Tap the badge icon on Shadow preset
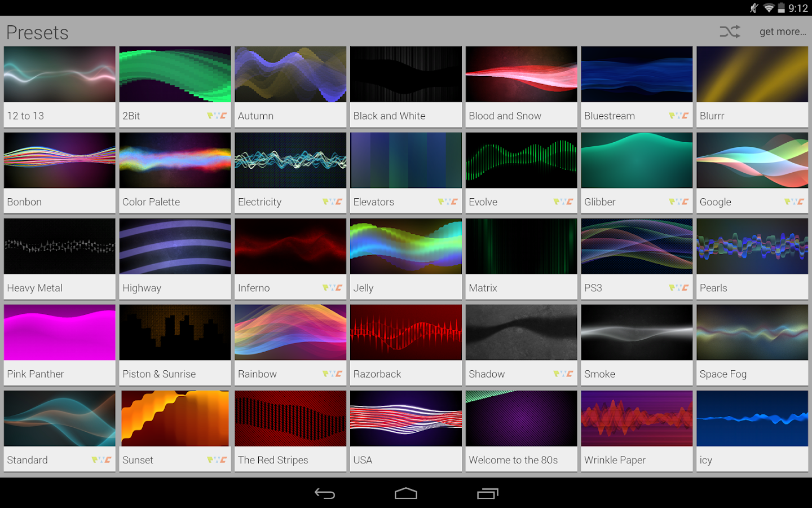Viewport: 812px width, 508px height. pos(563,374)
